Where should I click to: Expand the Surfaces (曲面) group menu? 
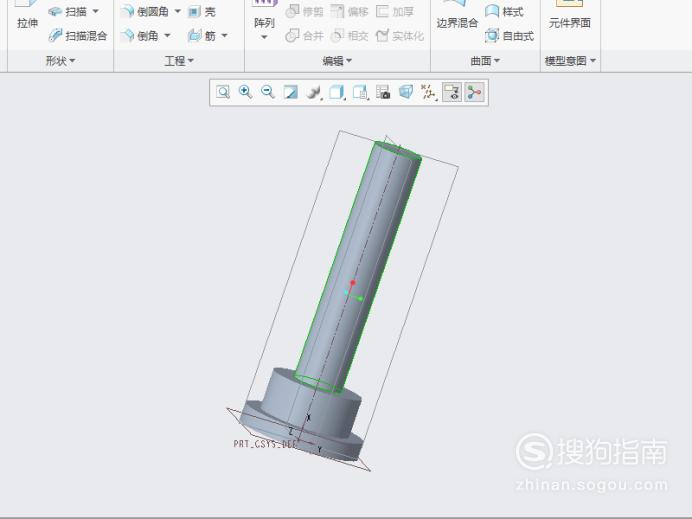coord(485,60)
